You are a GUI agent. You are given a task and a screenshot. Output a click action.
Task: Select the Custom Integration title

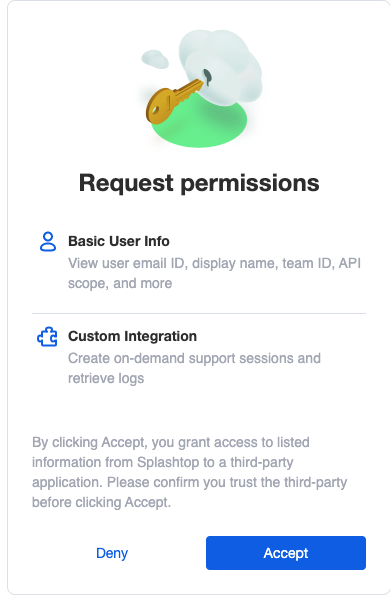pyautogui.click(x=132, y=336)
